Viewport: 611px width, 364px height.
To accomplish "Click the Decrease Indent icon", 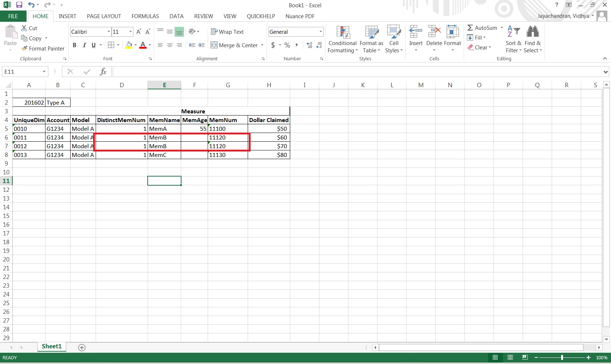I will [x=192, y=45].
